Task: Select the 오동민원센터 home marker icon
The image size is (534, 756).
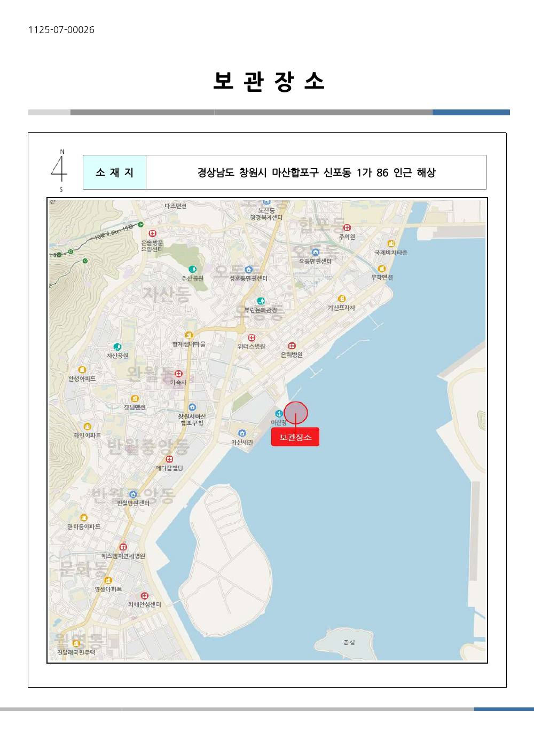Action: [315, 253]
